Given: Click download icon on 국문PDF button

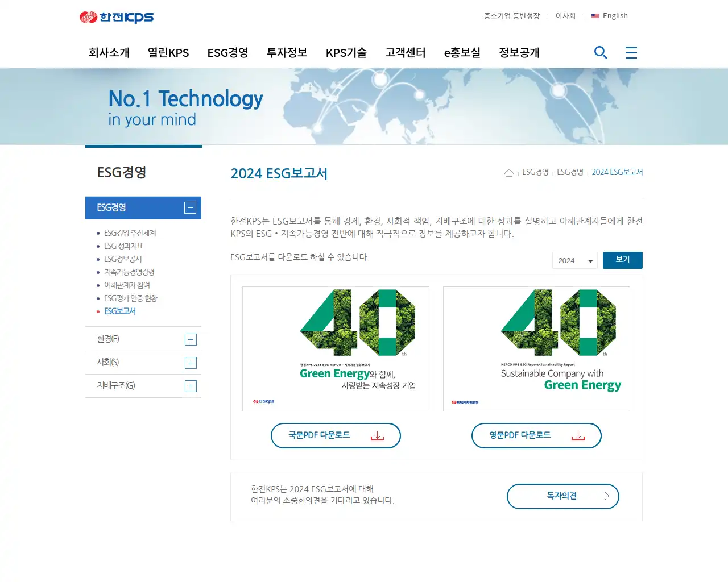Looking at the screenshot, I should (377, 436).
